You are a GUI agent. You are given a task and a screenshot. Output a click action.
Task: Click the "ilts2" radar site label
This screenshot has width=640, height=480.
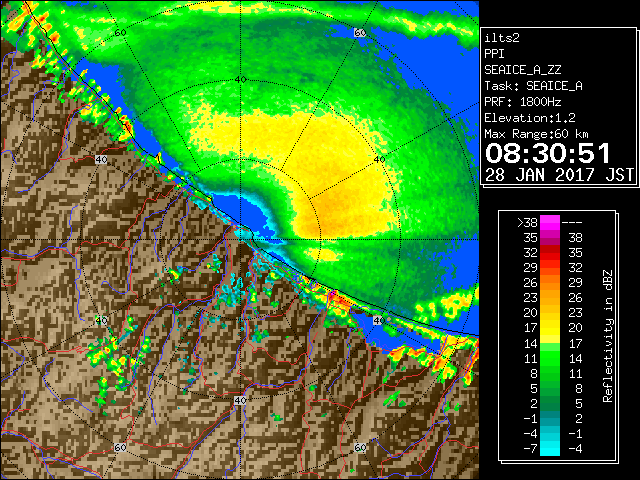pos(502,38)
